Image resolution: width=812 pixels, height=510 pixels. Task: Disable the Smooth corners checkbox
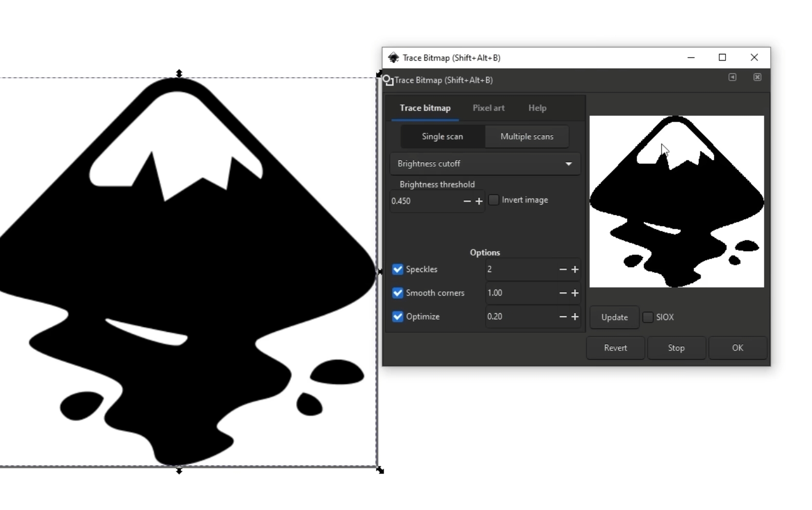tap(398, 293)
